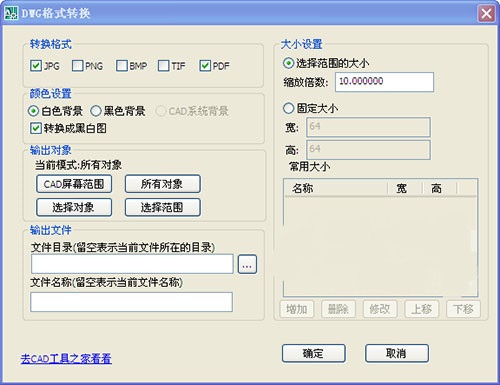This screenshot has height=385, width=500.
Task: Confirm with the 确定 button
Action: tap(313, 353)
